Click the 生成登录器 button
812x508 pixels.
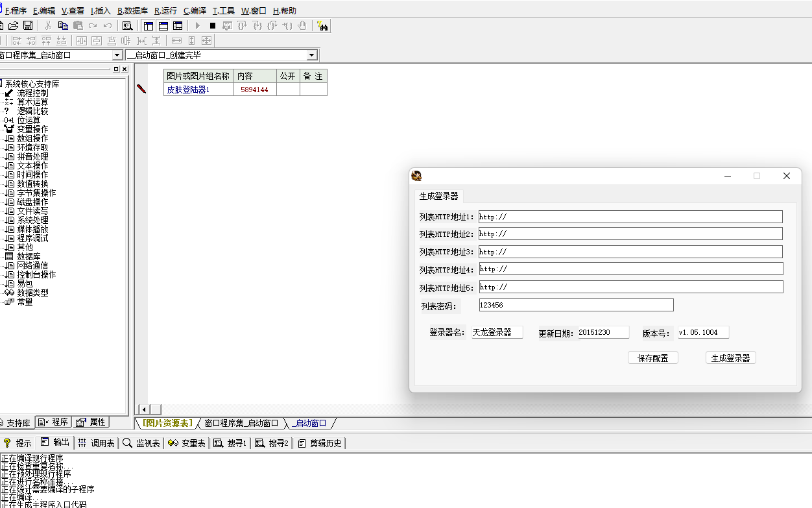click(x=730, y=358)
